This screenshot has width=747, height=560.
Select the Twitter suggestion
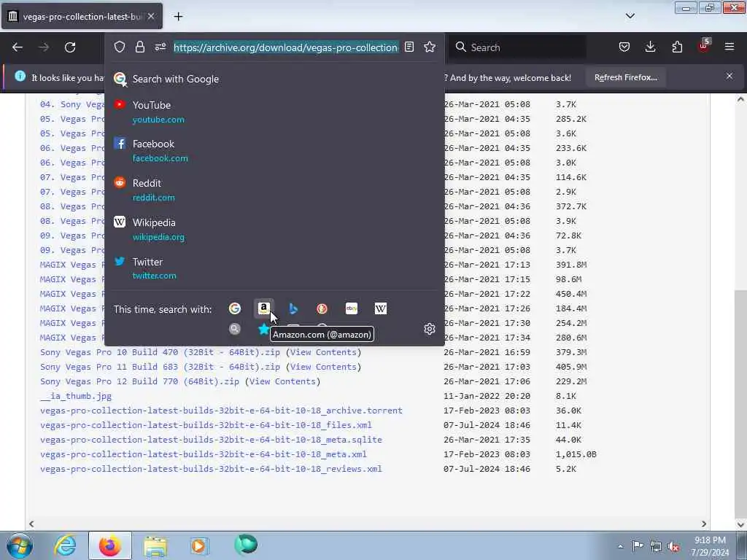tap(274, 268)
